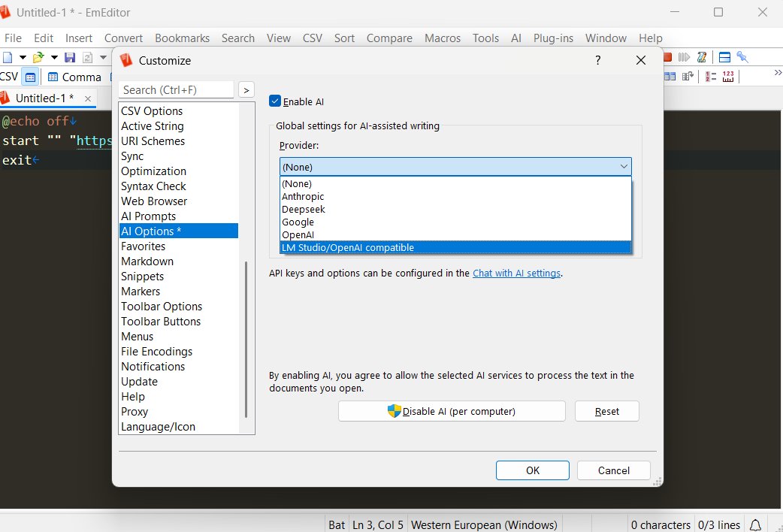Close the Untitled-1 document tab
The image size is (783, 532).
(x=88, y=98)
